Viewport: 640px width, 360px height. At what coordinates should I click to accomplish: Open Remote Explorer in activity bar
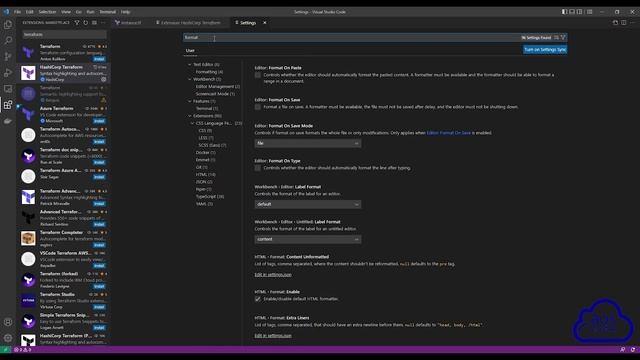(8, 89)
